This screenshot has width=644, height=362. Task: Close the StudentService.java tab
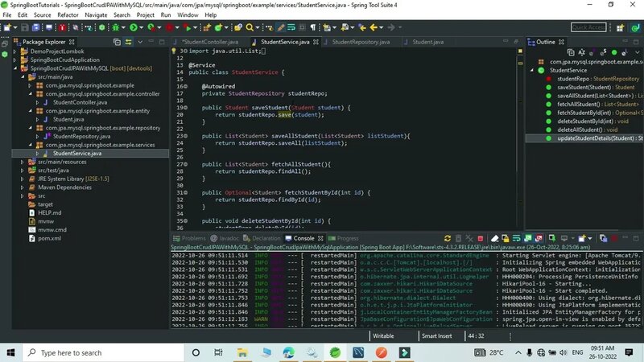316,42
